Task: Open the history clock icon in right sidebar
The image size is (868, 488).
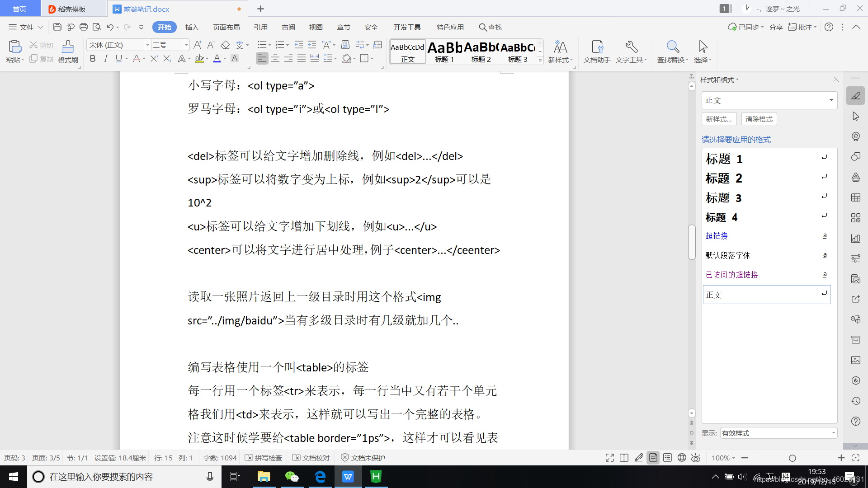Action: [x=856, y=401]
